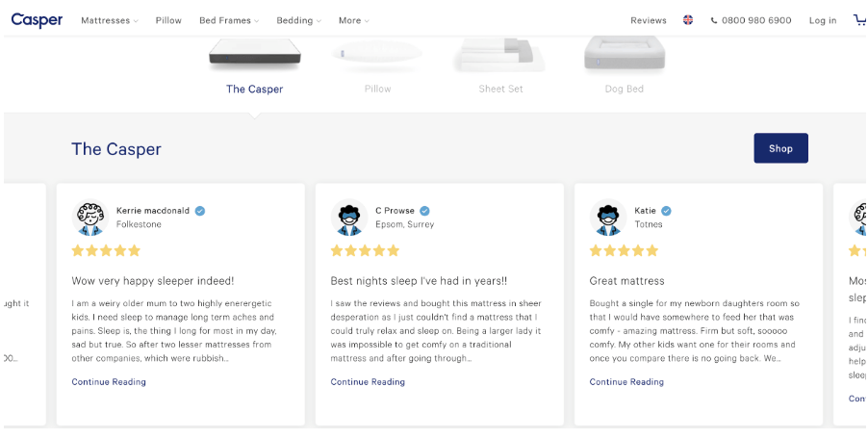The image size is (868, 439).
Task: Click the Shop button
Action: pos(780,148)
